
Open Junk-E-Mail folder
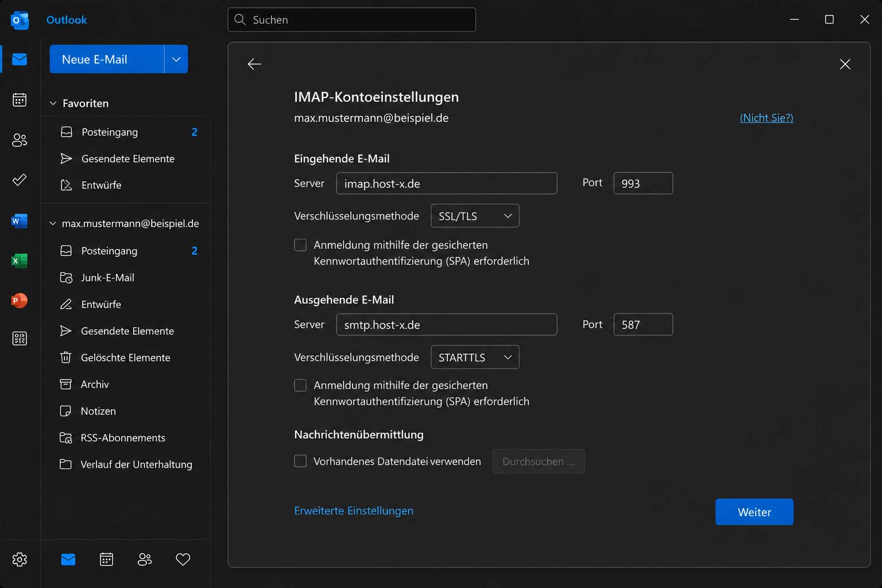126,277
